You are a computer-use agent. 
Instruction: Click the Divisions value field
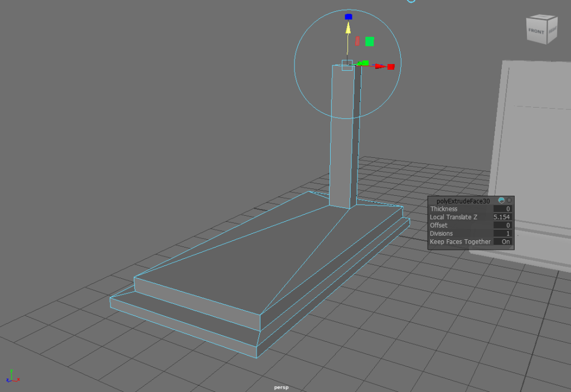pyautogui.click(x=503, y=234)
